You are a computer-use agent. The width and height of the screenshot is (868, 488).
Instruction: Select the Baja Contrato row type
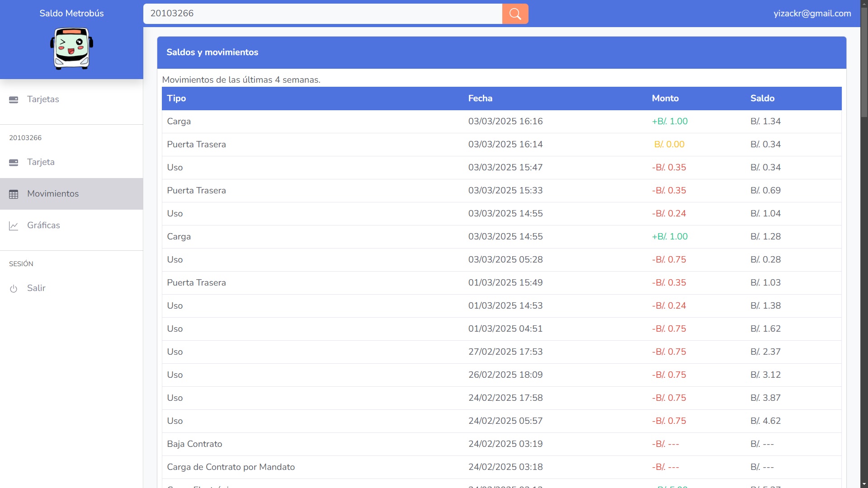(194, 444)
